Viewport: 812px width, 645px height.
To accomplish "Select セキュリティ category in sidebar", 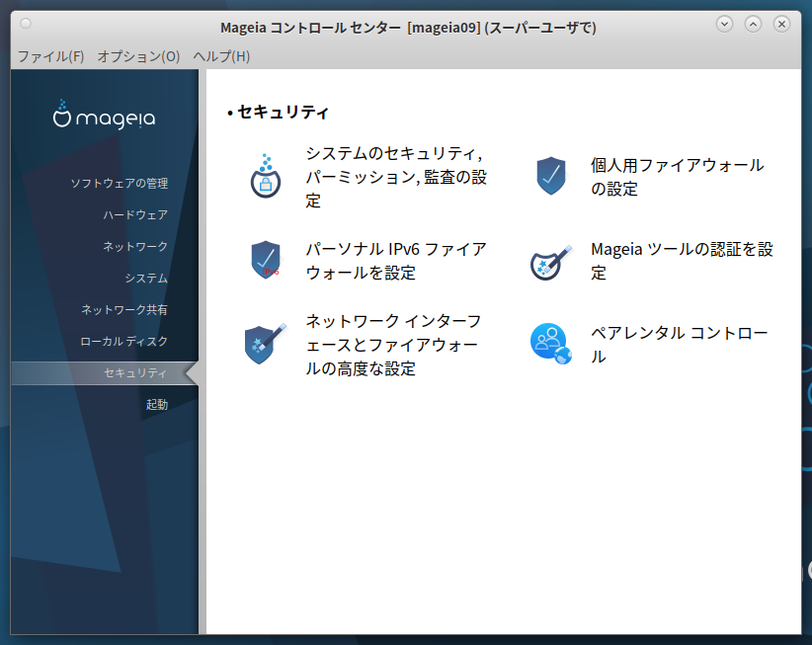I will click(105, 372).
